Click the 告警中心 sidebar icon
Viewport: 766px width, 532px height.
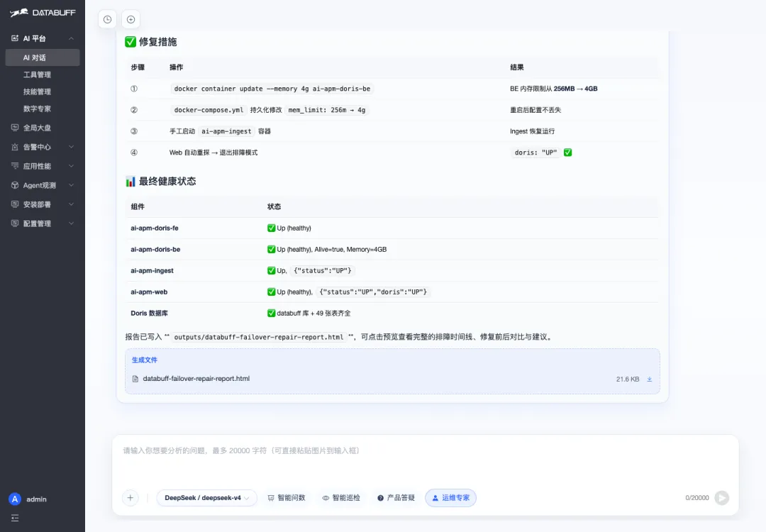tap(15, 147)
